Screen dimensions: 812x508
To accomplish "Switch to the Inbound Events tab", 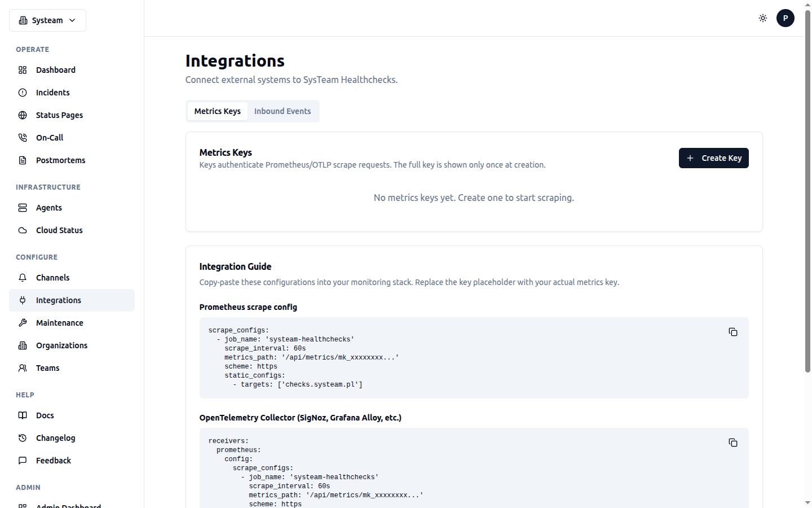I will tap(283, 111).
